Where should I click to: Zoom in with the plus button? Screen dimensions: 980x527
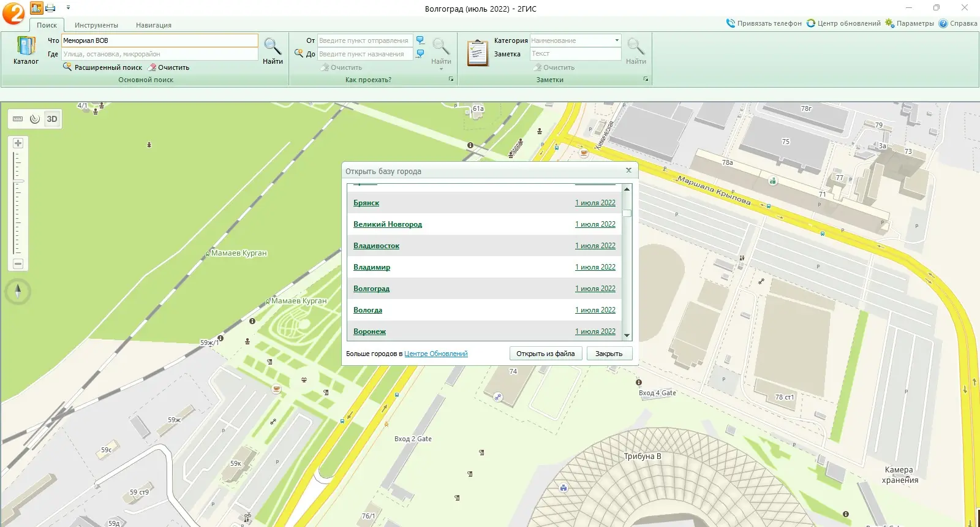click(18, 143)
